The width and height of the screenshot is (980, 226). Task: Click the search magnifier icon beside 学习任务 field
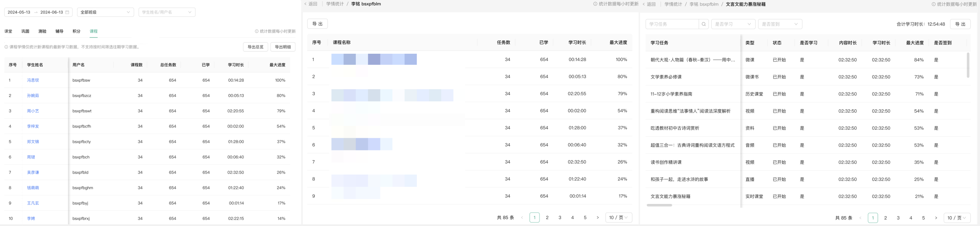(704, 24)
